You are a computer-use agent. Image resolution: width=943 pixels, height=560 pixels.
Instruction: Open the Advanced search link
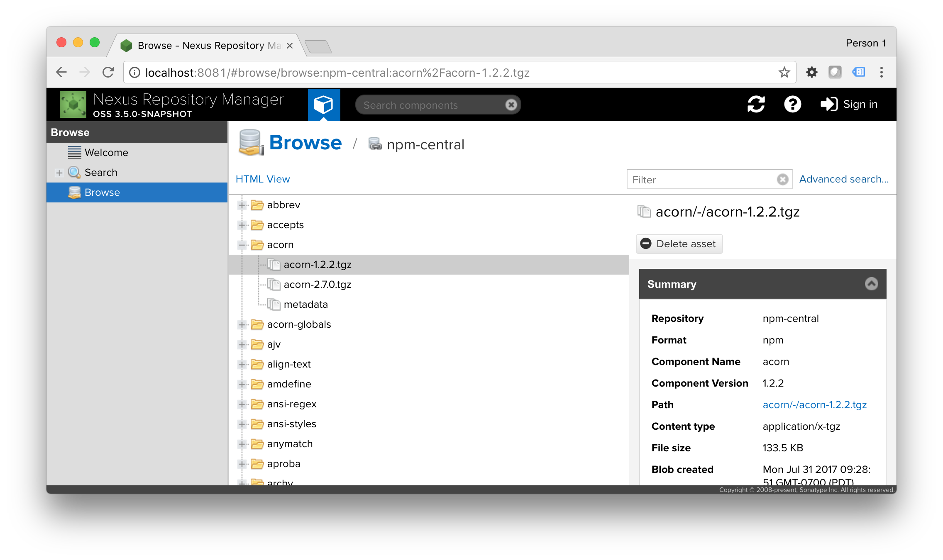(843, 179)
